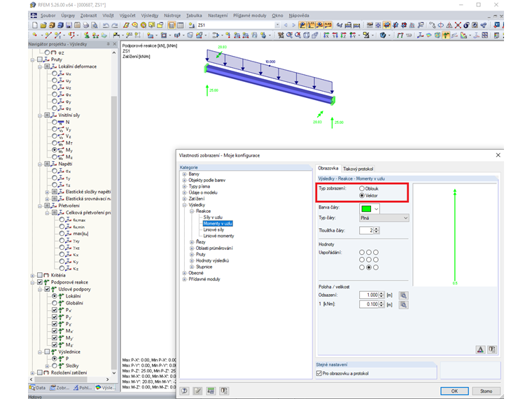Click the font color 'A' icon in dialog
Screen dimensions: 532x399
(x=480, y=349)
